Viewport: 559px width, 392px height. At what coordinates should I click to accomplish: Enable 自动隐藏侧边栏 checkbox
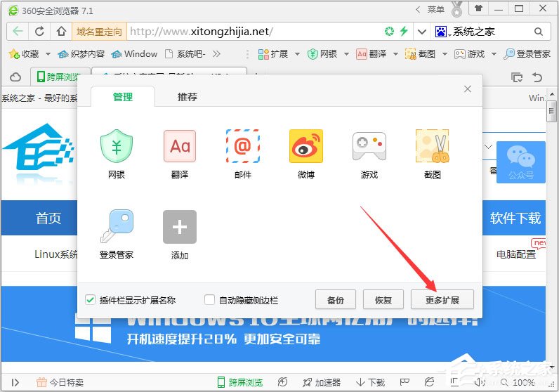209,300
